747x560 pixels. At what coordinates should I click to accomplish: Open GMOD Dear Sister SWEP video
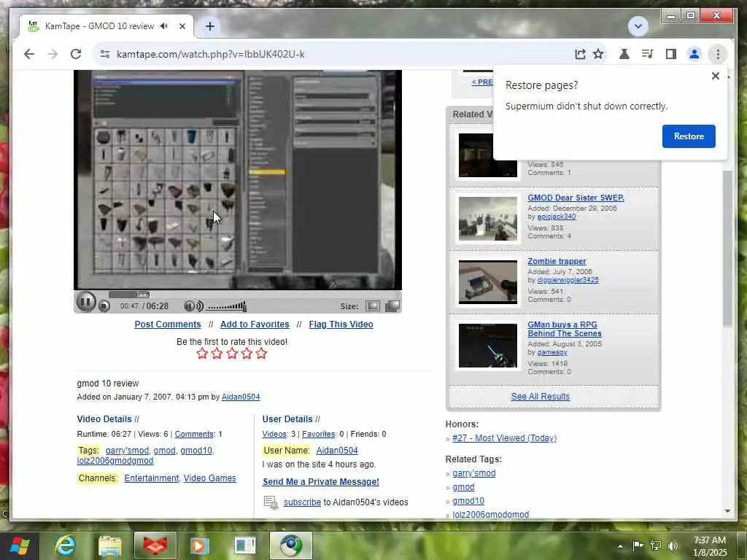tap(576, 198)
